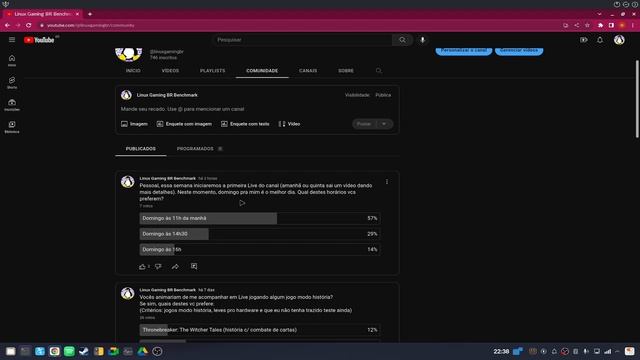
Task: Open the browser tab search chevron
Action: click(599, 14)
